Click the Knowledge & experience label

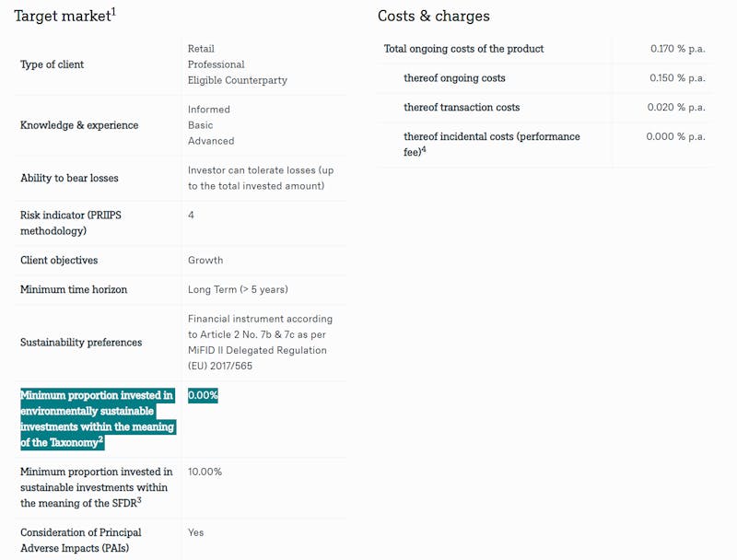coord(79,125)
